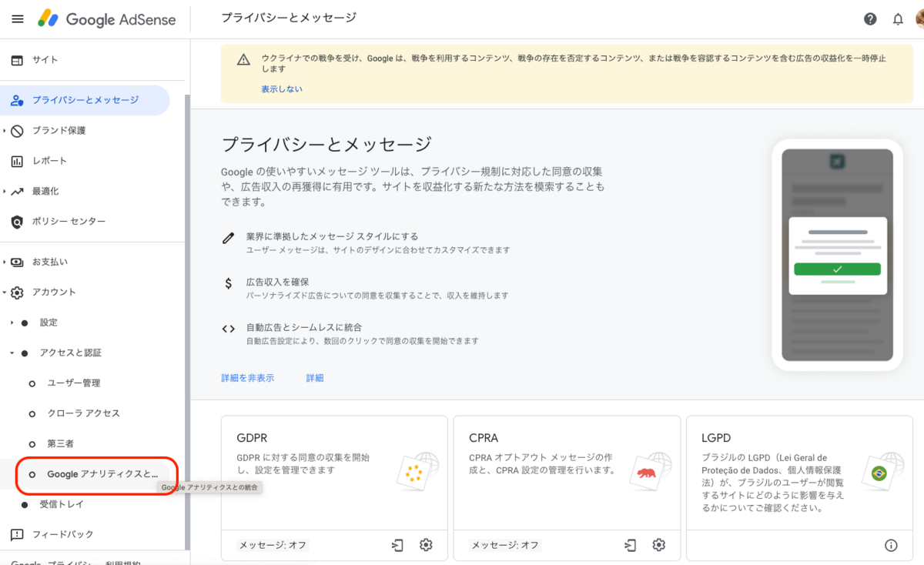Image resolution: width=924 pixels, height=565 pixels.
Task: Open GDPR card settings gear
Action: [x=426, y=545]
